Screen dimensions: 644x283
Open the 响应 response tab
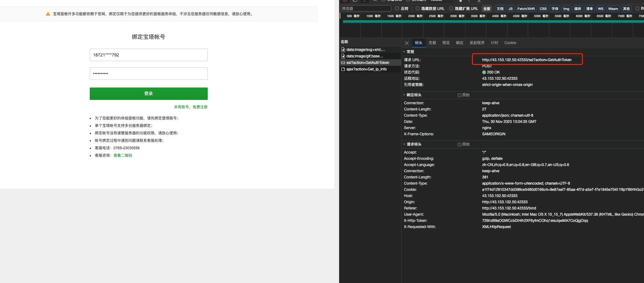coord(460,43)
